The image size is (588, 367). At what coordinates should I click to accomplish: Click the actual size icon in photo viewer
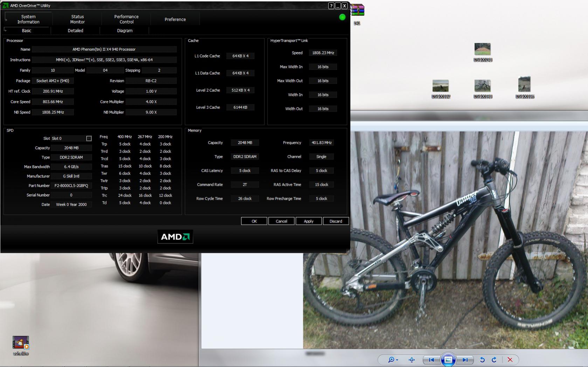tap(412, 360)
